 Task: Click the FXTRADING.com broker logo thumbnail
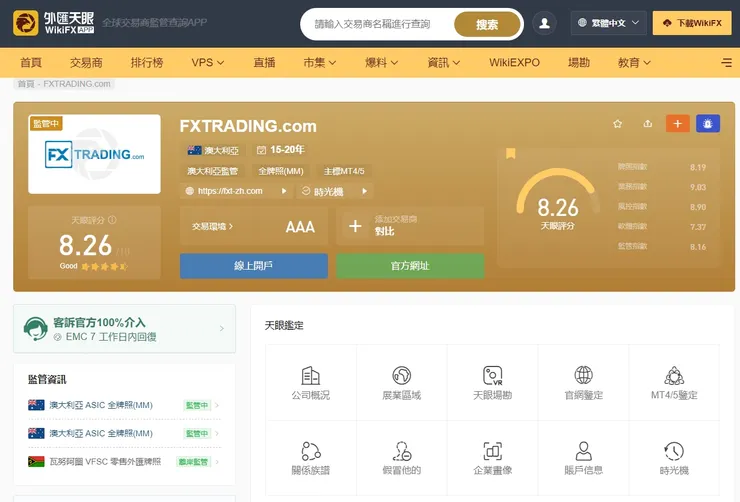point(94,154)
